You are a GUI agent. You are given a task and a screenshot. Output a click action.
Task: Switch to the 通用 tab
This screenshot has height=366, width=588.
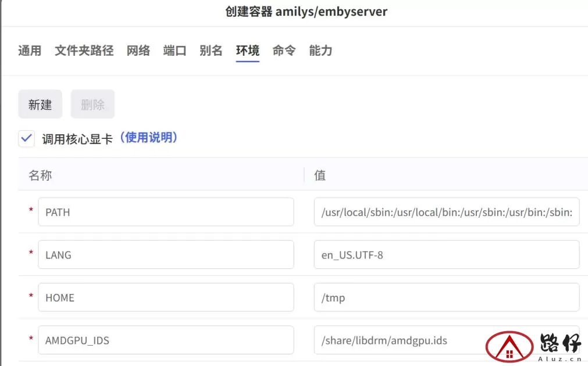[x=29, y=51]
